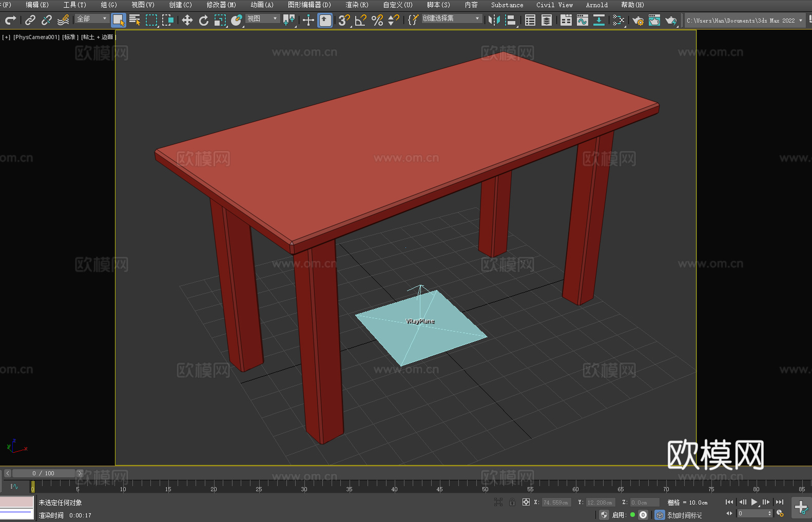Open the reference coordinate 视图 dropdown
Viewport: 812px width, 522px height.
tap(262, 18)
